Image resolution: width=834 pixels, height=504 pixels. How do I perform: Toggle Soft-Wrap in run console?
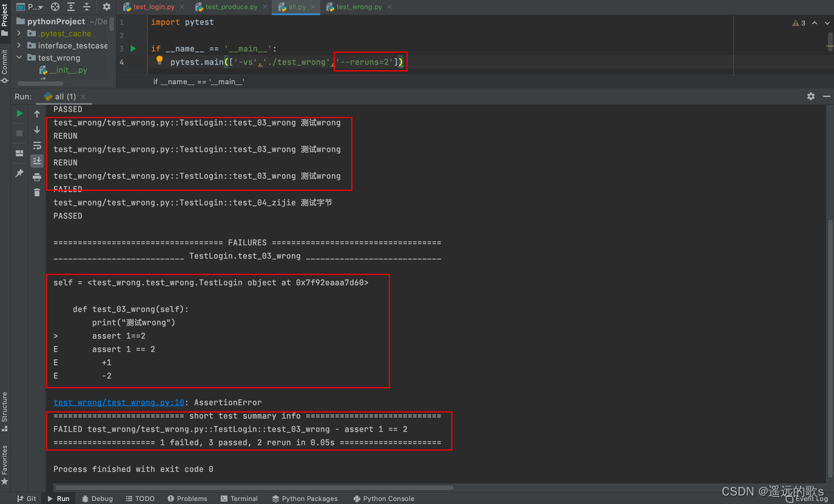point(37,145)
